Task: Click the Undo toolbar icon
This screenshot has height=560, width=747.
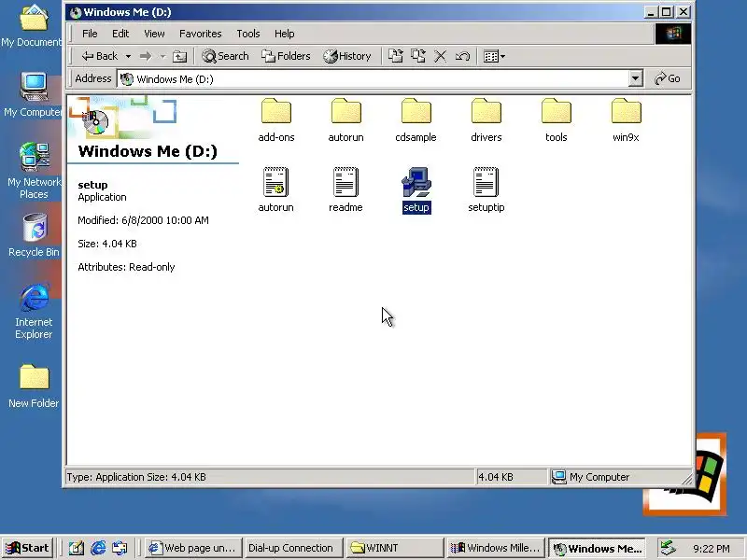Action: [x=462, y=56]
